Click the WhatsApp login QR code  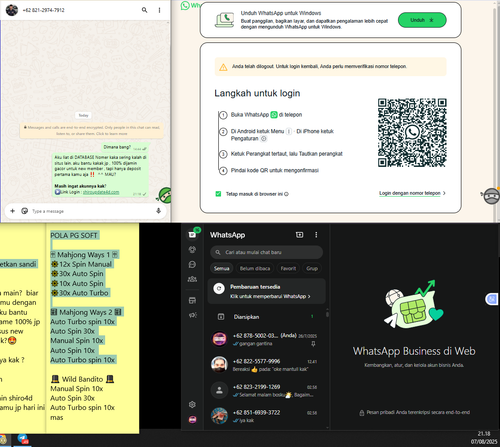click(412, 132)
